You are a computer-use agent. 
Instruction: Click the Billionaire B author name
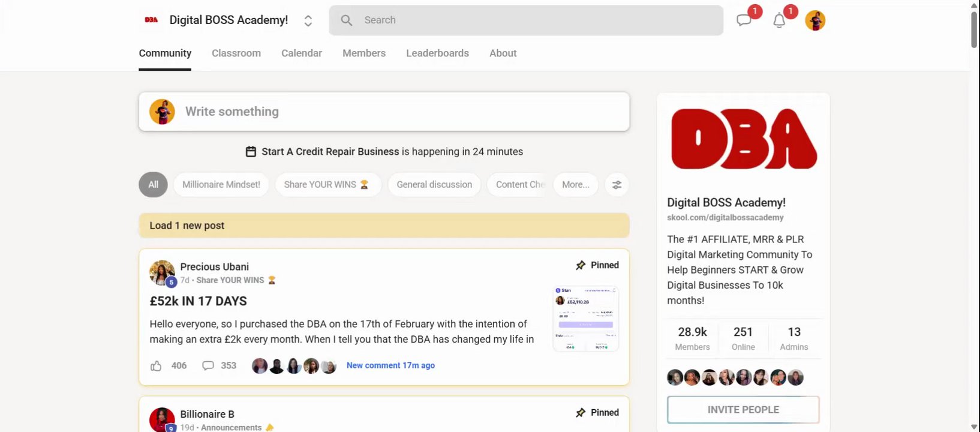[207, 414]
